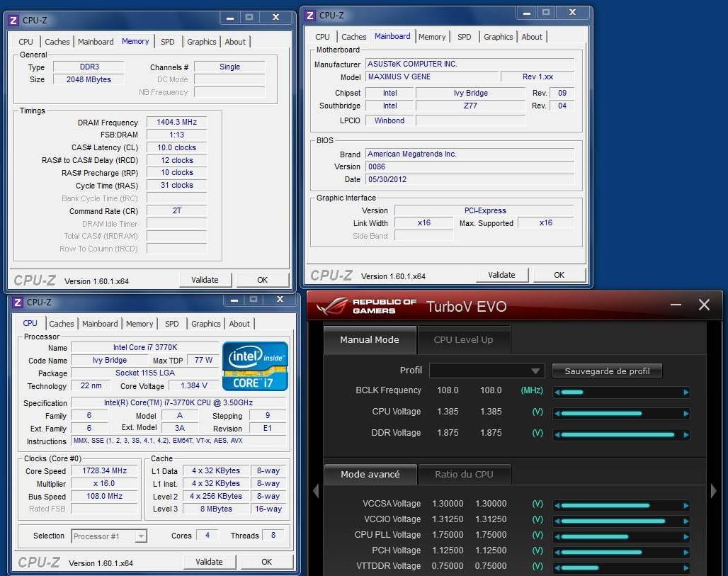Click OK in Memory CPU-Z window

pos(262,280)
